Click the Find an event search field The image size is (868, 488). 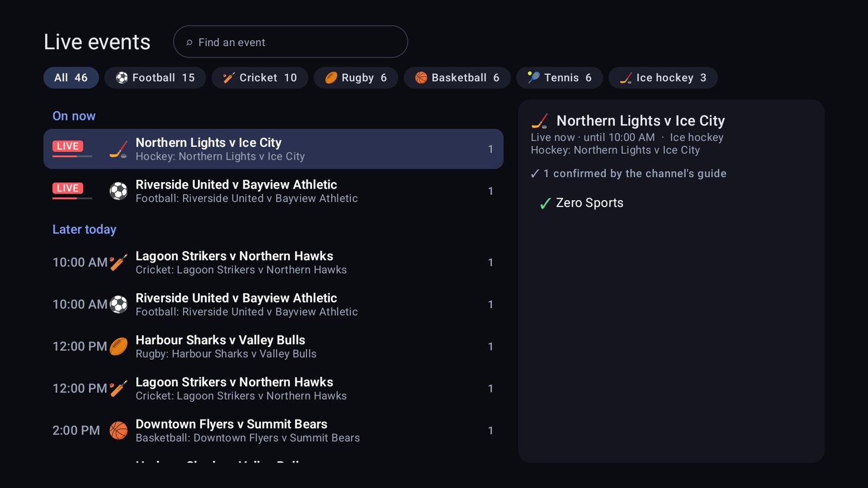click(290, 42)
